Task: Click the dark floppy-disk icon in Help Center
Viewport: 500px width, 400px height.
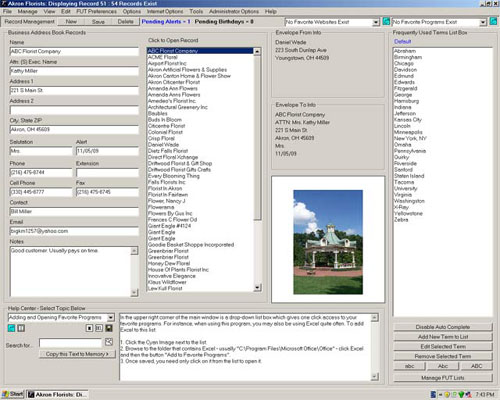Action: pos(109,328)
